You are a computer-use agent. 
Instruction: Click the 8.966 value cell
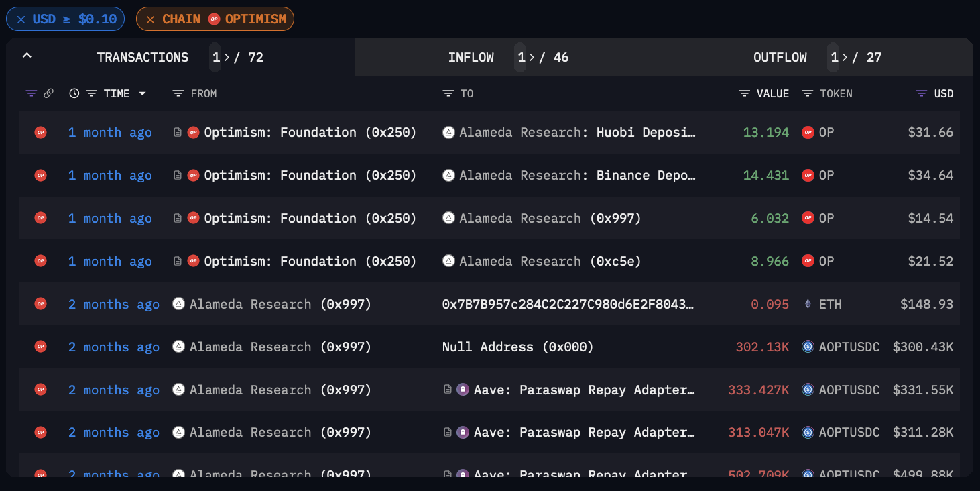click(770, 262)
